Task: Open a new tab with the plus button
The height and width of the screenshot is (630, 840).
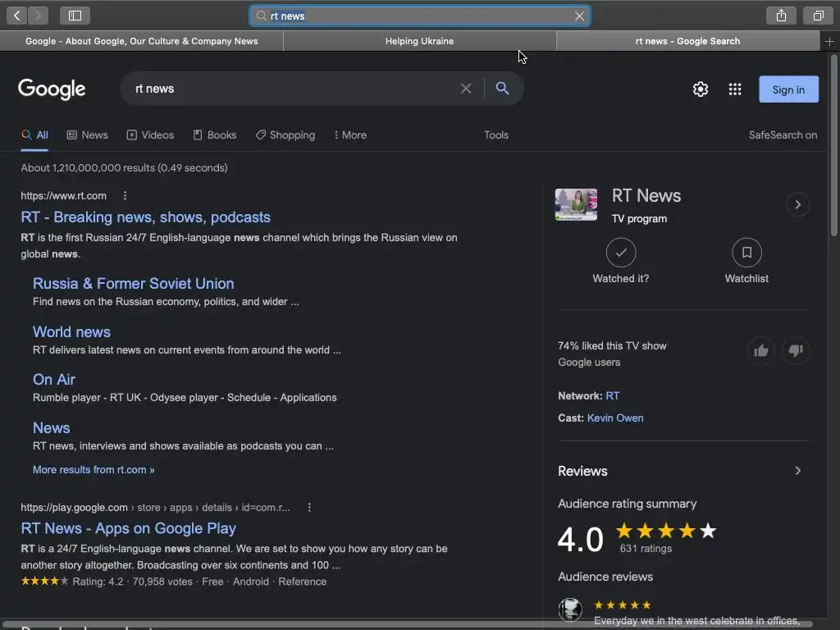Action: coord(829,41)
